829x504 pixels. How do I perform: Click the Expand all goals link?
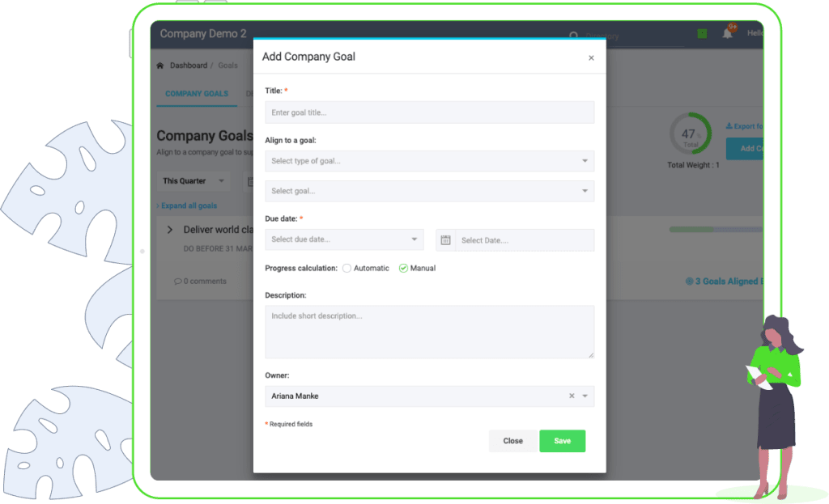point(189,205)
